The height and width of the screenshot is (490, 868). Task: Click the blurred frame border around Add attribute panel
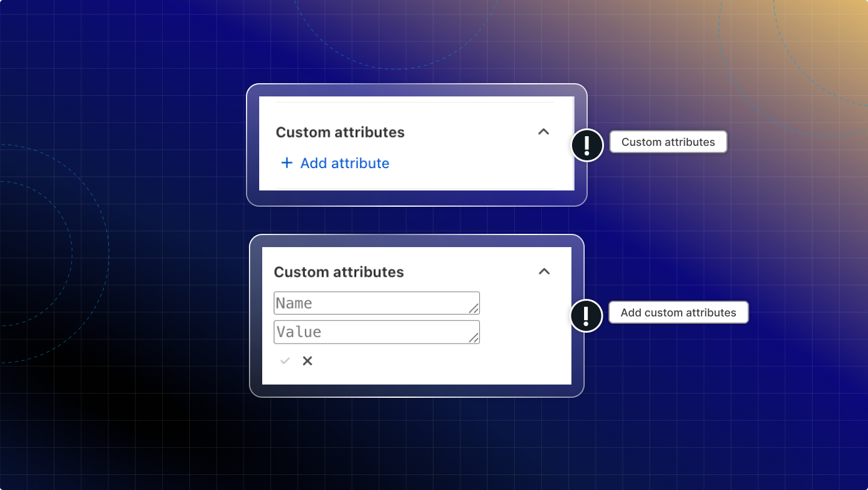point(416,90)
